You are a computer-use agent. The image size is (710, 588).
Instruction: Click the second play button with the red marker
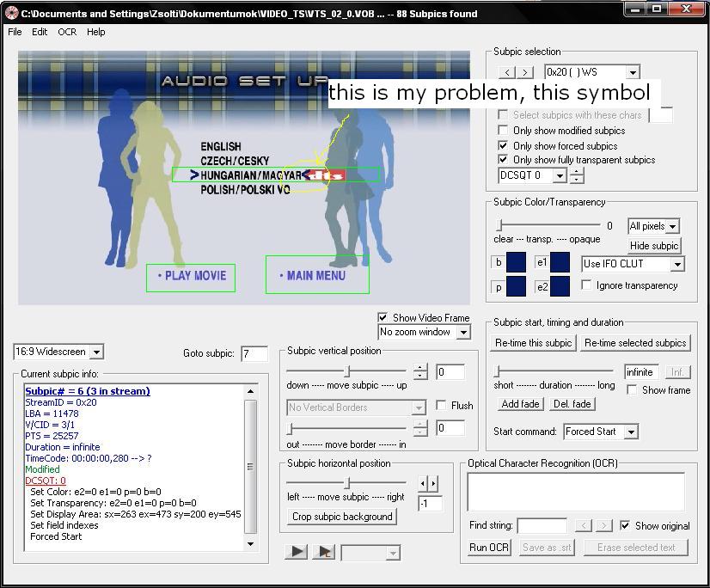[x=324, y=551]
